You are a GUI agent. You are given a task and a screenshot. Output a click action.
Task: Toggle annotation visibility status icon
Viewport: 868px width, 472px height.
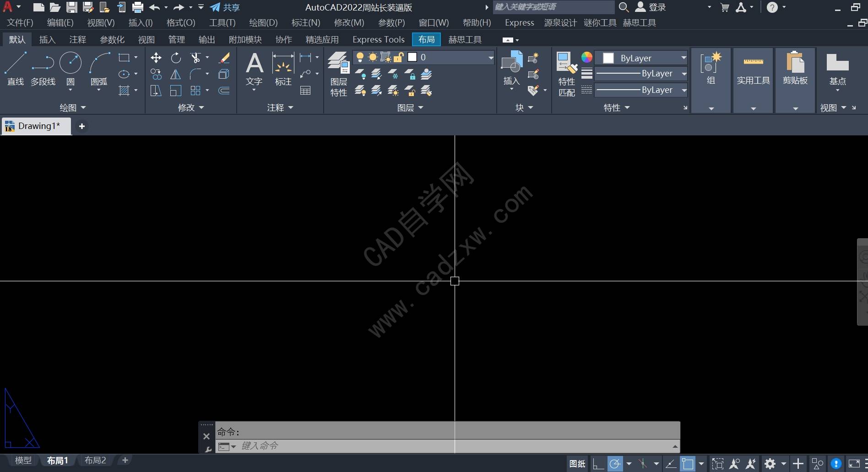coord(734,464)
